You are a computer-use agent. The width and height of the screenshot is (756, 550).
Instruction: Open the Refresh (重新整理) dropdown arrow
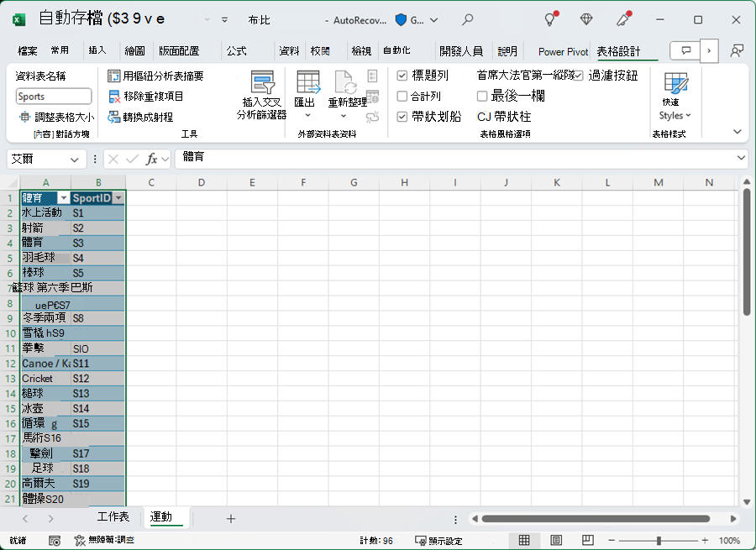(344, 116)
